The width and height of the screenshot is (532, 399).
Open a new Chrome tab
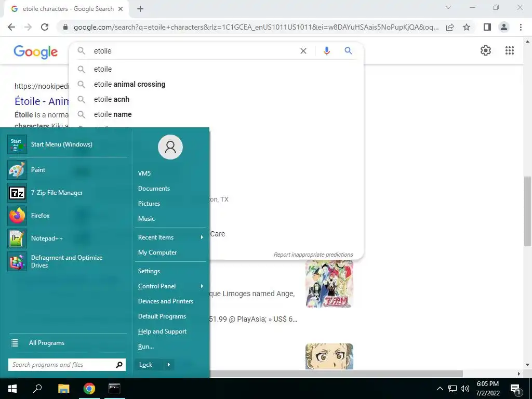coord(140,9)
